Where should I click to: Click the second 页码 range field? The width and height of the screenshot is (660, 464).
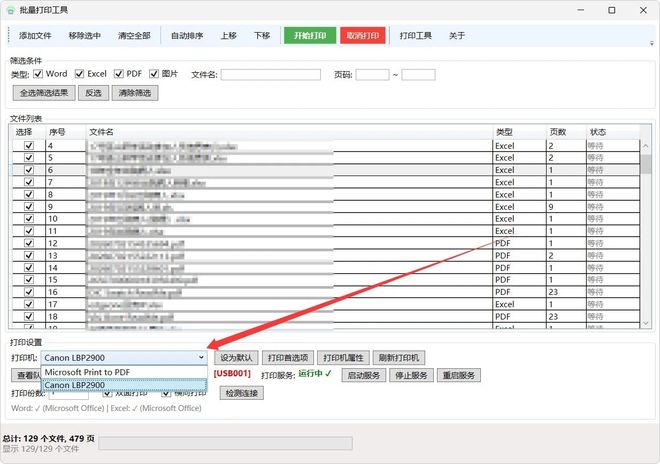tap(418, 75)
